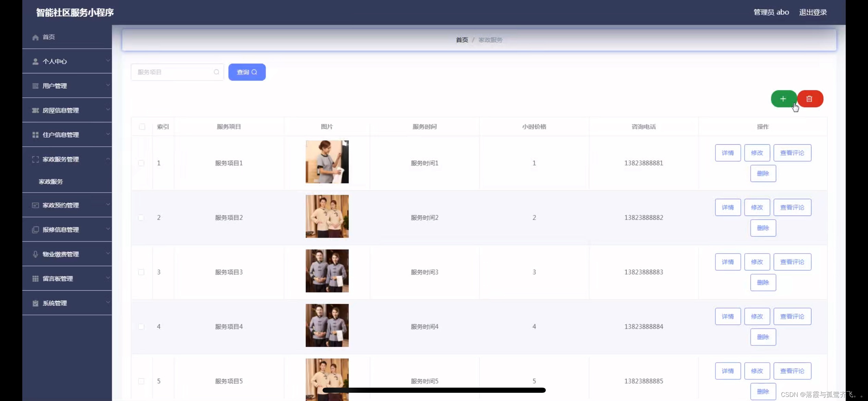Expand the 报修信息管理 menu chevron

click(108, 229)
